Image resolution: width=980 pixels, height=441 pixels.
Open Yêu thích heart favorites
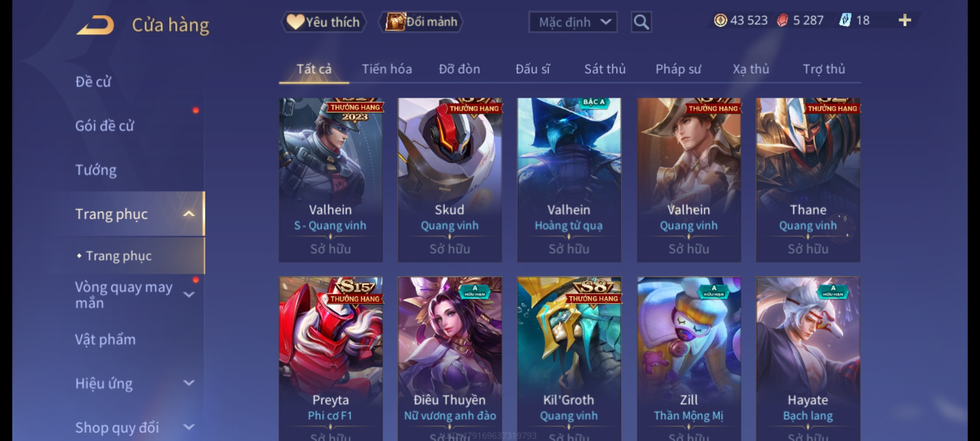tap(323, 22)
